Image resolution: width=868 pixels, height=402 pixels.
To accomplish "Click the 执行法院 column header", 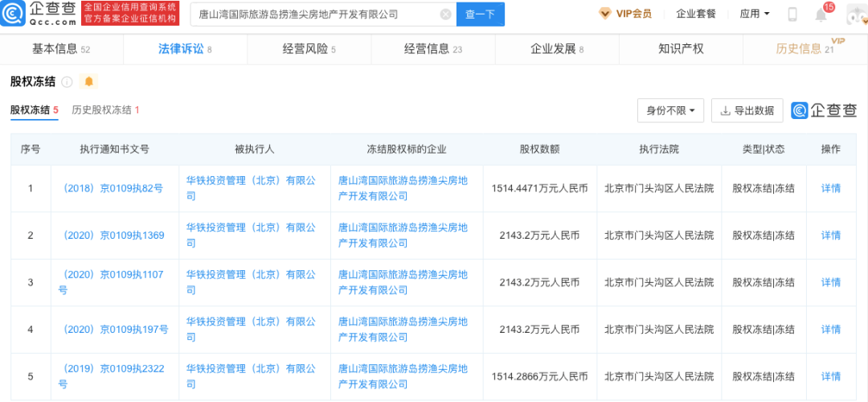I will (x=659, y=149).
